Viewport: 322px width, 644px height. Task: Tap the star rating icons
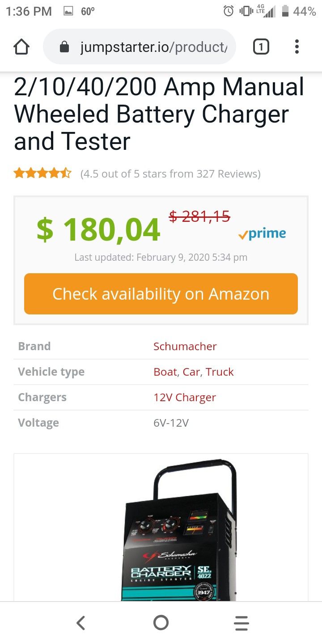tap(42, 173)
